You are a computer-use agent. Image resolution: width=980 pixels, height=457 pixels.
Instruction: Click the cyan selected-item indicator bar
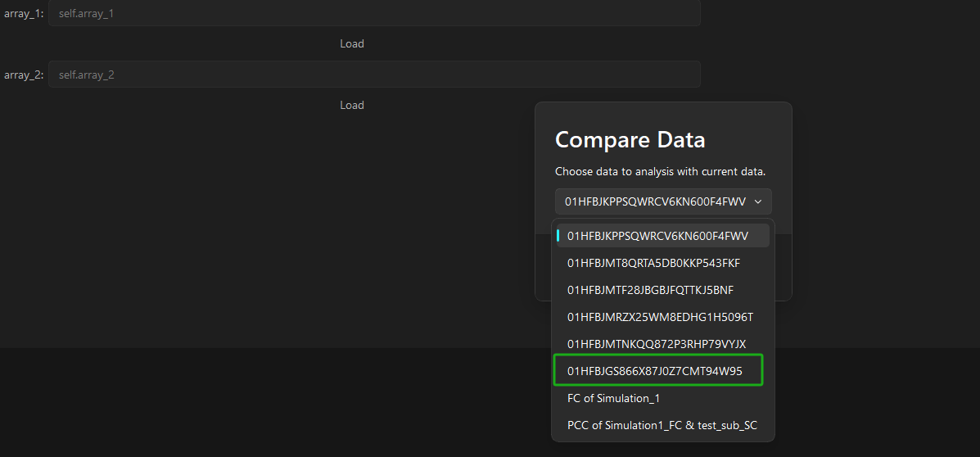[x=558, y=236]
